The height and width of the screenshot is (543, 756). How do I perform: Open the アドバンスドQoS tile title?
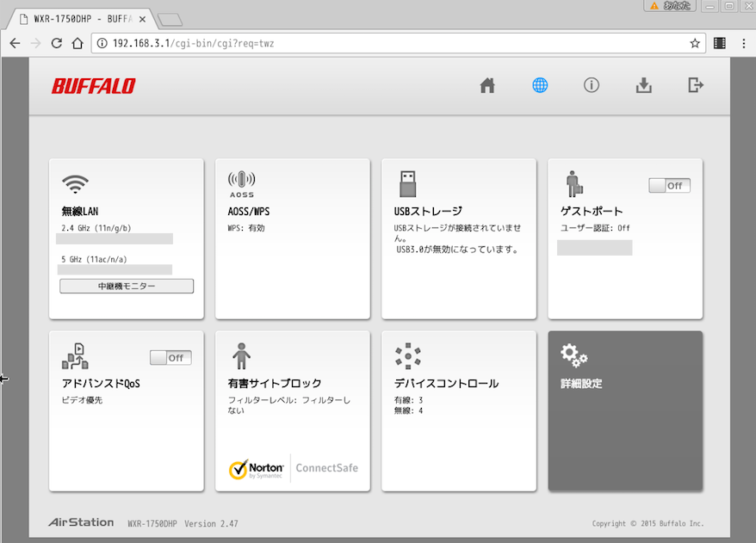tap(101, 383)
